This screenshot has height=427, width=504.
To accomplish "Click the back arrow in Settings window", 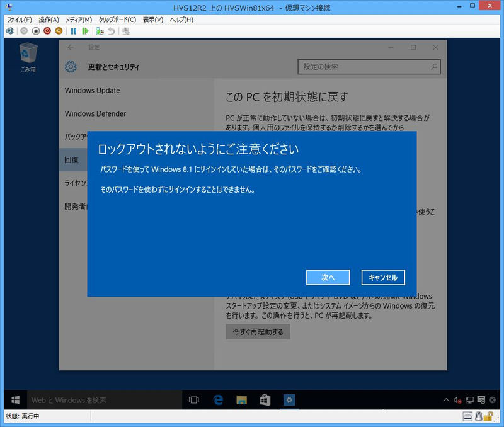I will point(71,47).
